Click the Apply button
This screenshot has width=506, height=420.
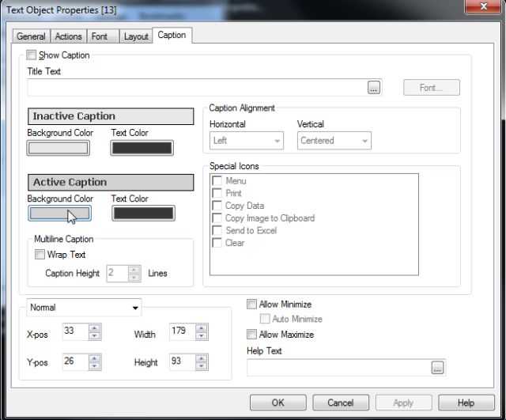tap(403, 403)
